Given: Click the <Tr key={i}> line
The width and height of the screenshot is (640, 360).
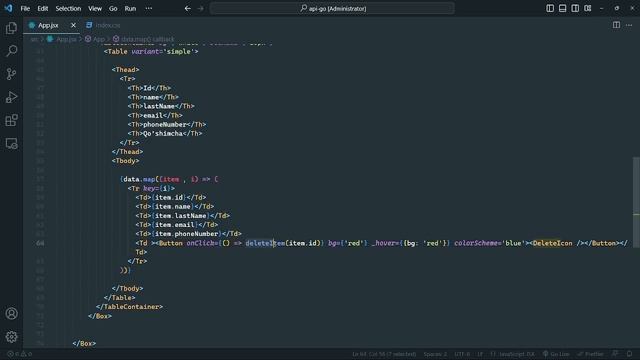Looking at the screenshot, I should (151, 188).
